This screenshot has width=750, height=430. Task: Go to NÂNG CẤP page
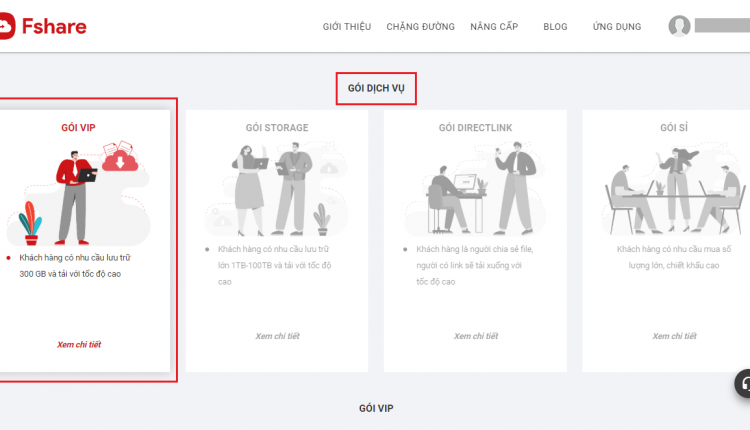click(494, 27)
